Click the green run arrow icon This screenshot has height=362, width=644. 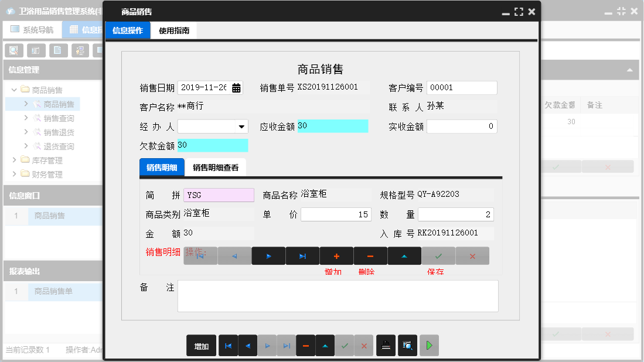[x=428, y=345]
